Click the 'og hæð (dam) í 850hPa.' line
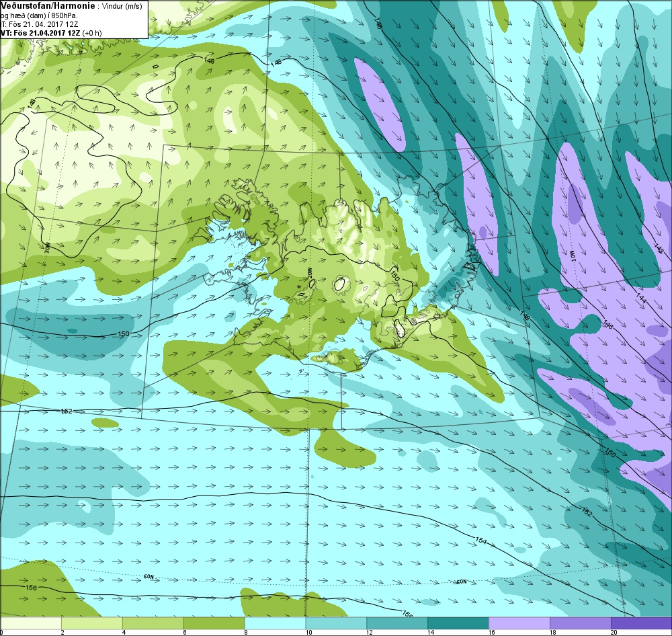Image resolution: width=672 pixels, height=636 pixels. 40,16
